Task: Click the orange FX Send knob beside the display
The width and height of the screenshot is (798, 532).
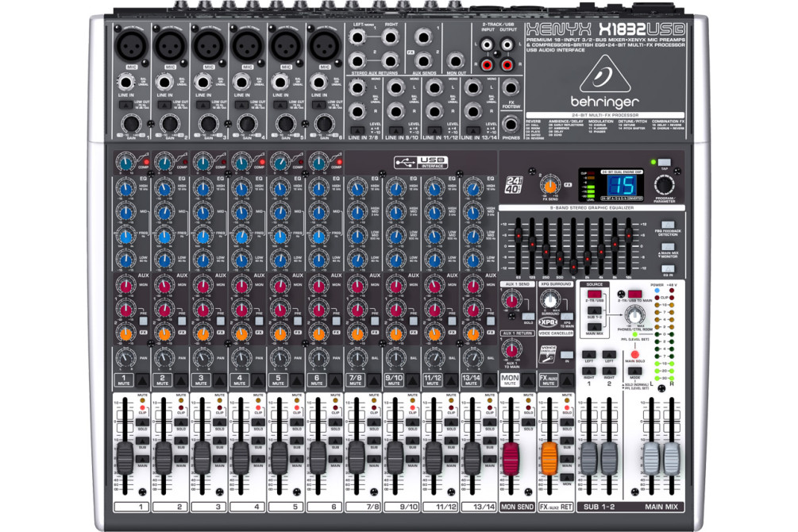Action: 545,186
